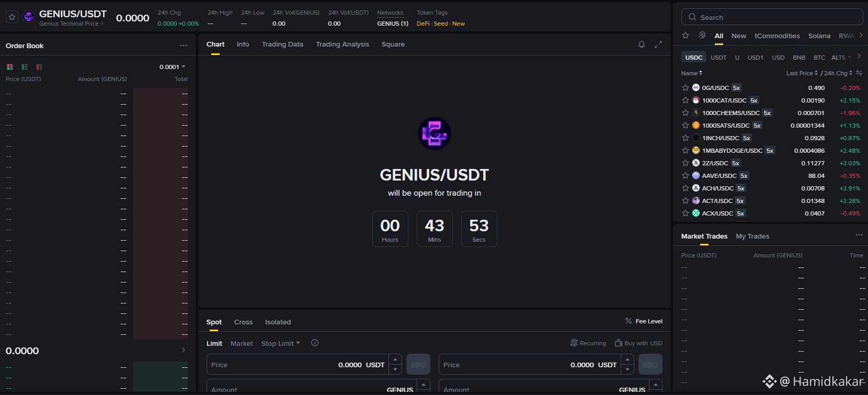The width and height of the screenshot is (868, 395).
Task: Show both buy and sell orders view
Action: click(10, 67)
